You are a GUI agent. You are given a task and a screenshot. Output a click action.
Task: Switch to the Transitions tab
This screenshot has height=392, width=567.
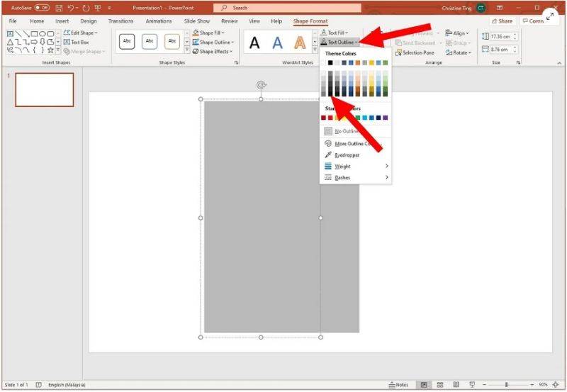[120, 21]
